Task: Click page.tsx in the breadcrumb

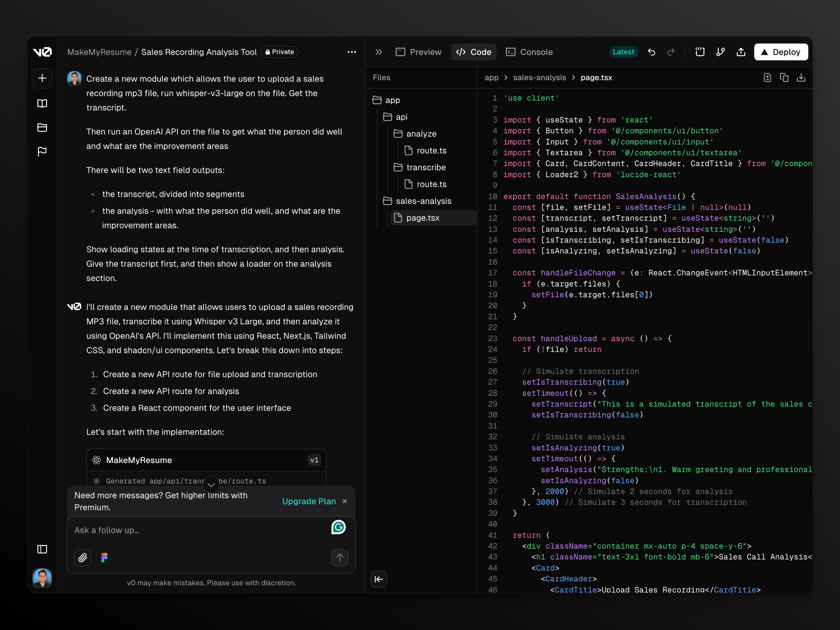Action: [x=596, y=78]
